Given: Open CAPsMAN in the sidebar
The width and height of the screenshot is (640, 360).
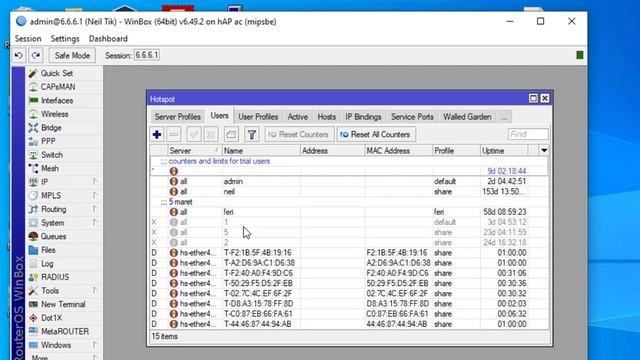Looking at the screenshot, I should (58, 87).
